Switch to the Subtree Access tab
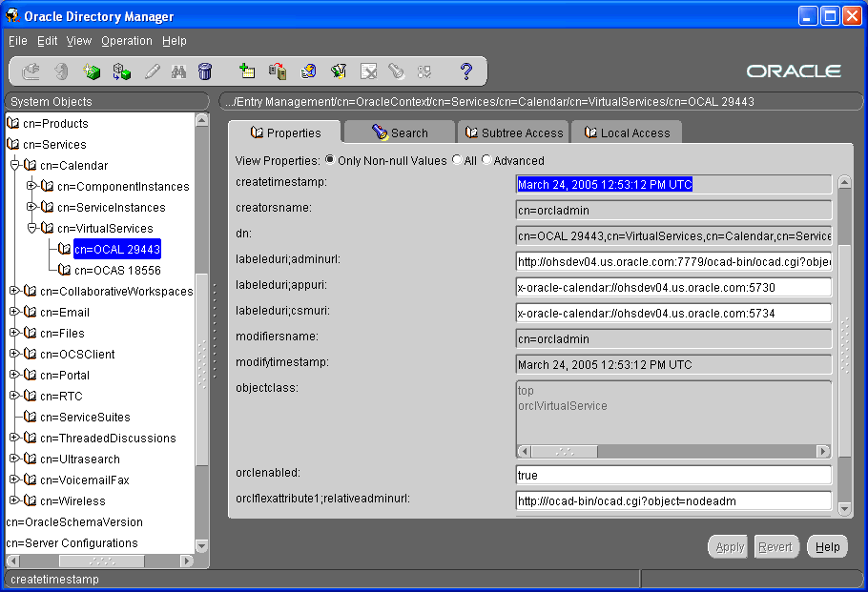Viewport: 868px width, 592px height. 513,133
